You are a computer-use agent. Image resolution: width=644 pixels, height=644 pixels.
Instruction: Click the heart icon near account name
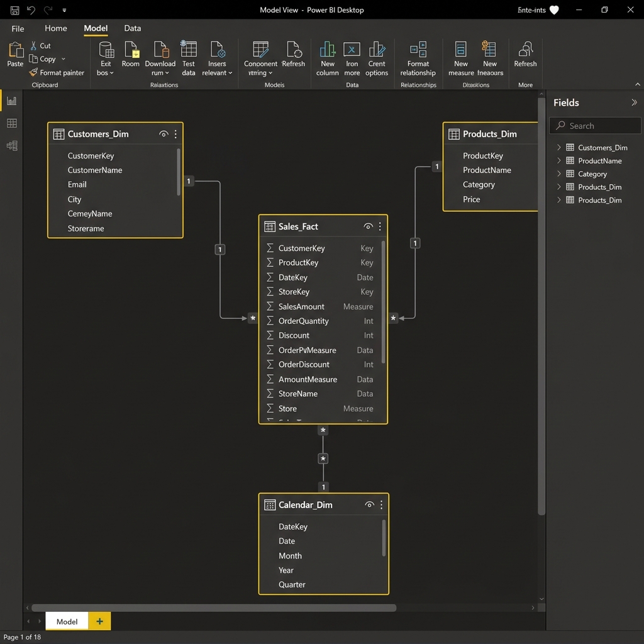(554, 10)
